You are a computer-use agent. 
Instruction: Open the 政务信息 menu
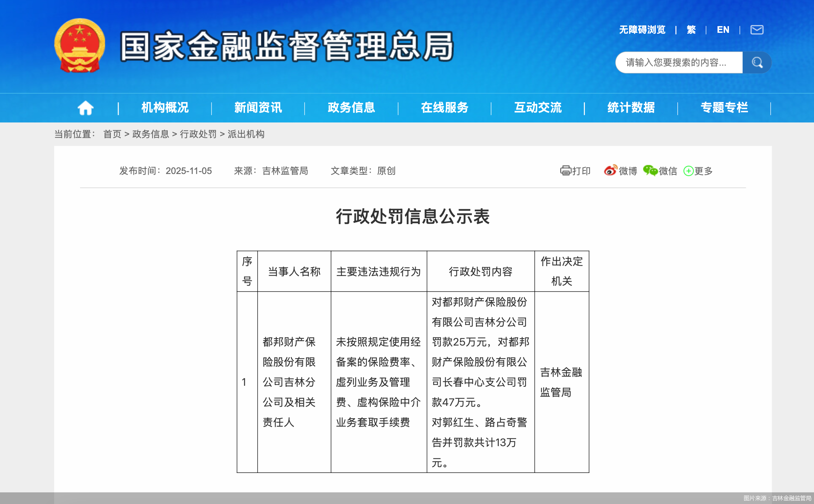[351, 108]
